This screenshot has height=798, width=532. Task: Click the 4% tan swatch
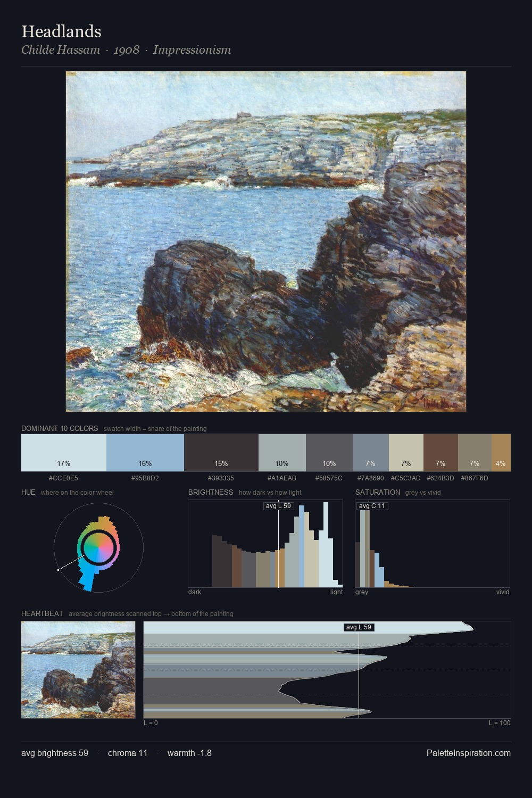coord(501,453)
